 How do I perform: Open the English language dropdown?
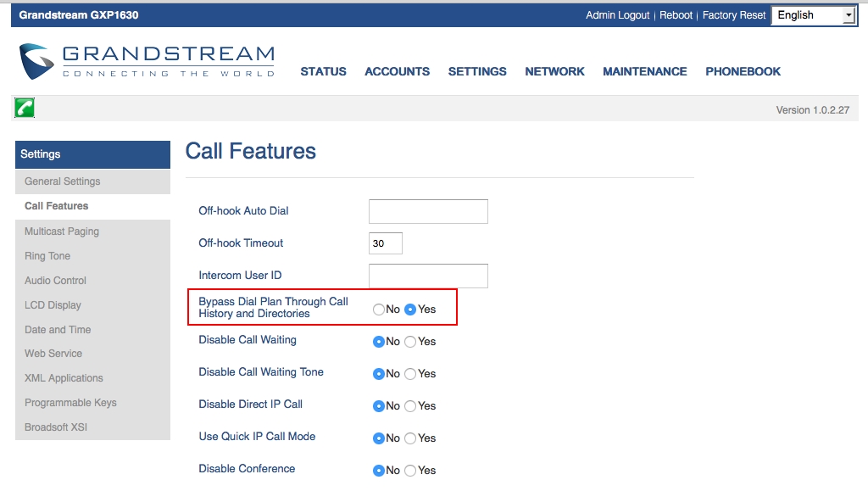[813, 15]
